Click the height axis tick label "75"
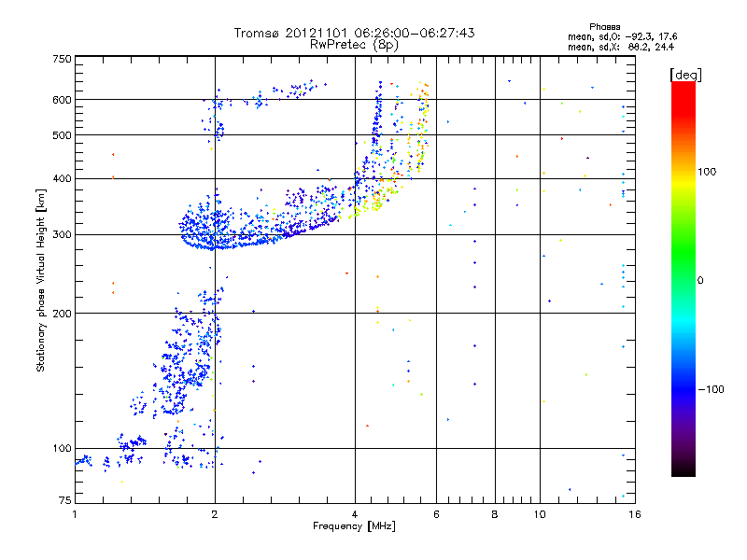This screenshot has height=560, width=747. pyautogui.click(x=65, y=500)
